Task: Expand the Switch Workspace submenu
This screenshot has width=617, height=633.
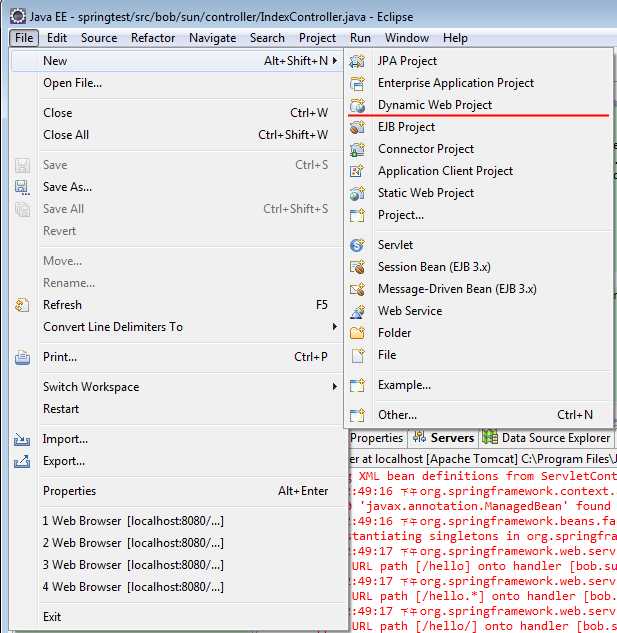Action: (335, 387)
